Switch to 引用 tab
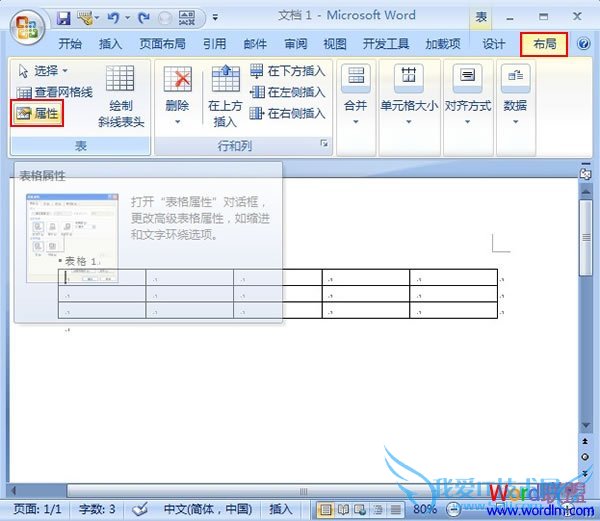 click(214, 44)
